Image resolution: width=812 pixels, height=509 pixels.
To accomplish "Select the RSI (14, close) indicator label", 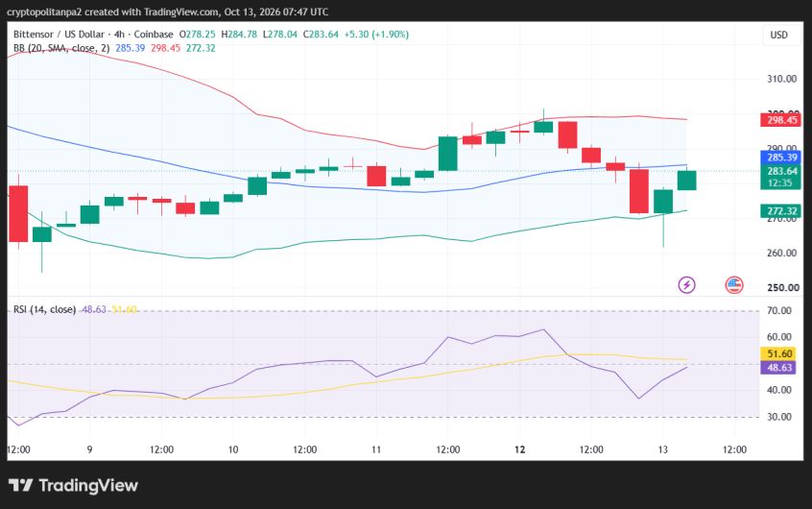I will pos(44,309).
